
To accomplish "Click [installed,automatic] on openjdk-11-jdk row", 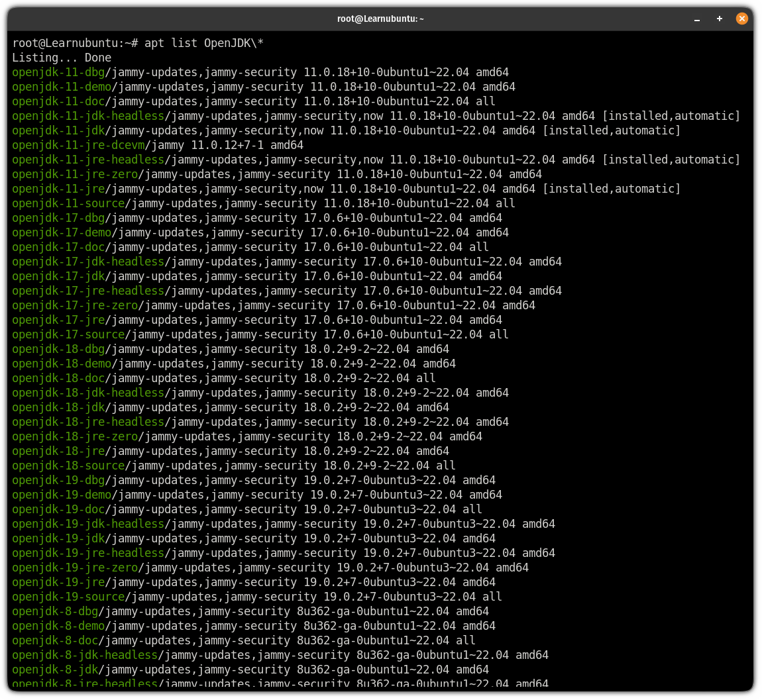I will pos(612,130).
